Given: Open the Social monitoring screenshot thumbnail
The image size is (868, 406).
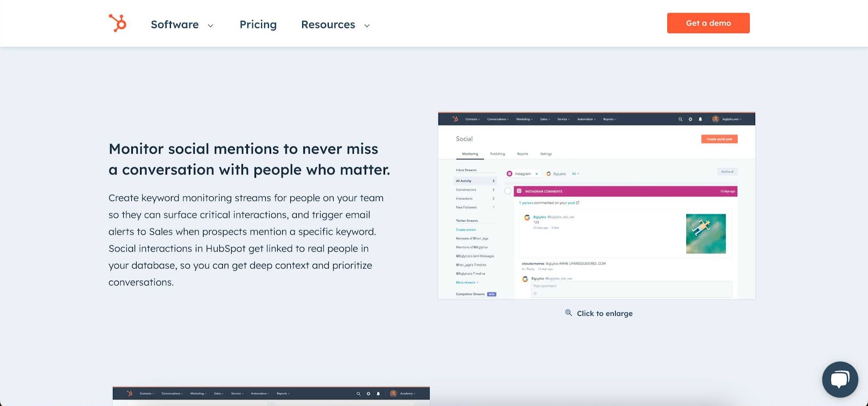Looking at the screenshot, I should tap(597, 206).
